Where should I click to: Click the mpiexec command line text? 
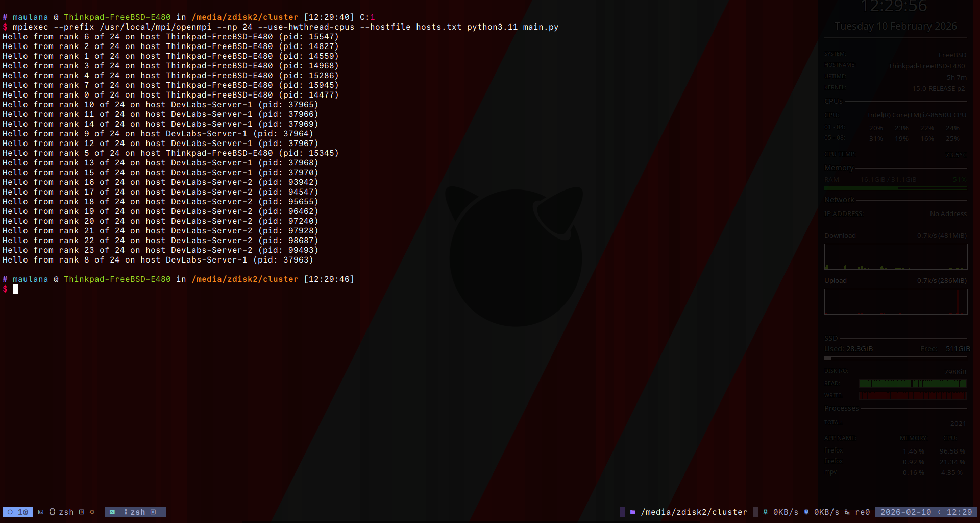click(285, 27)
